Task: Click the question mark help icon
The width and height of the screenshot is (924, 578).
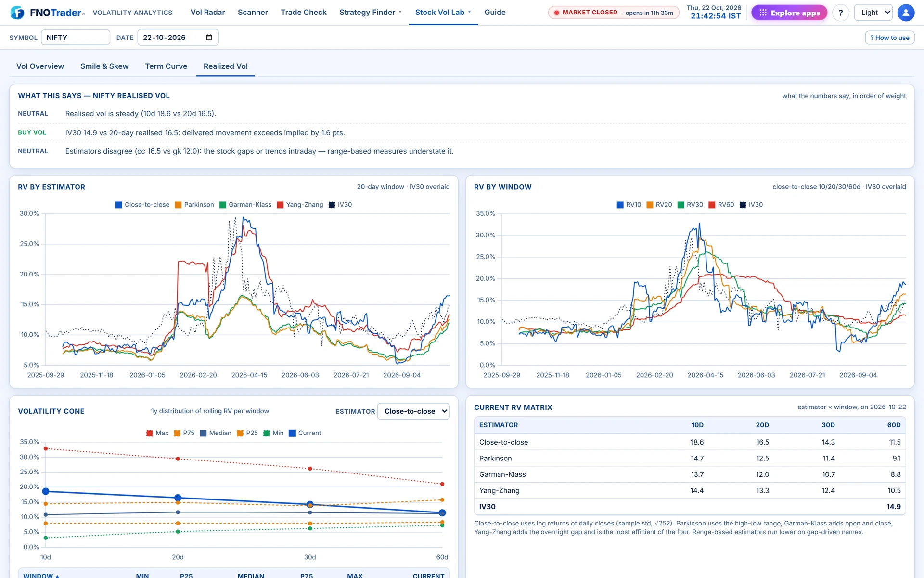Action: coord(840,13)
